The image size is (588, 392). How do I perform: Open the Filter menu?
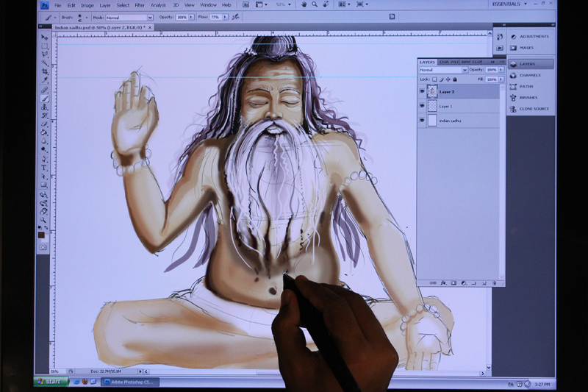[139, 5]
